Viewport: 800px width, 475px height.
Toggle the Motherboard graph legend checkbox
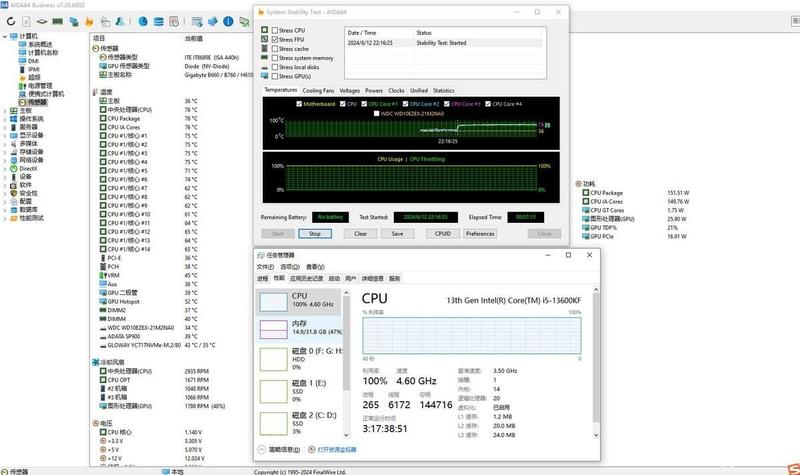pyautogui.click(x=299, y=104)
